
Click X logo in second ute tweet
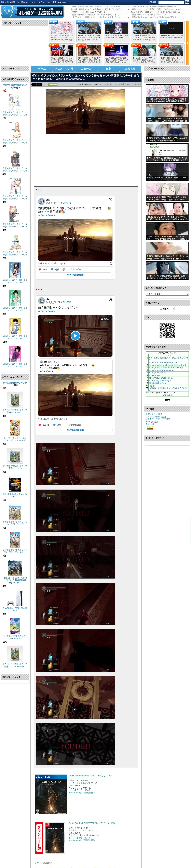click(111, 299)
